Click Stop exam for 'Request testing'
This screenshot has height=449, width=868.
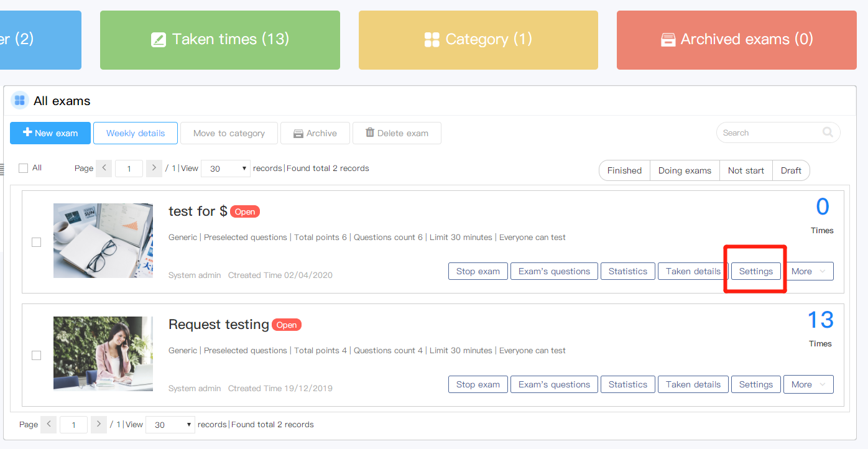point(478,384)
